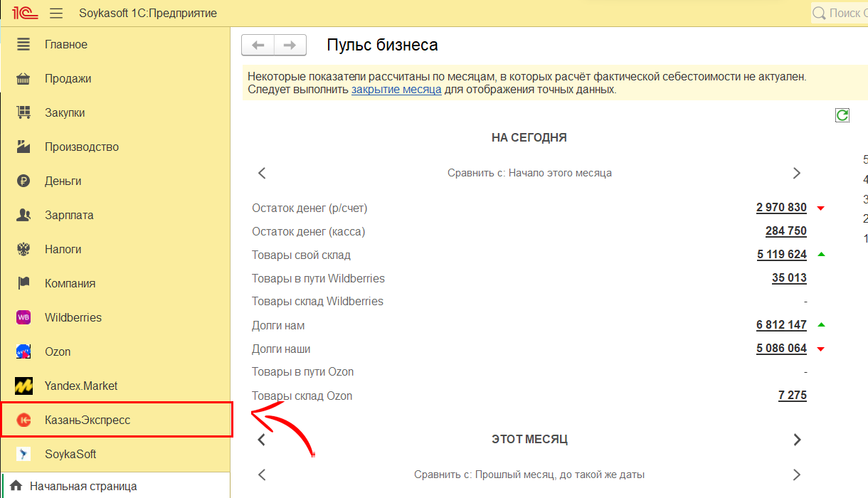Open the 2 970 830 bank balance value
868x498 pixels.
pos(781,208)
